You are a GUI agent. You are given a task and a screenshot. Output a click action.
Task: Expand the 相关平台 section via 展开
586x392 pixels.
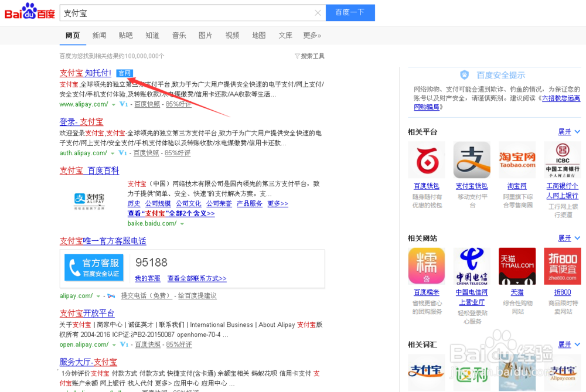click(x=568, y=132)
